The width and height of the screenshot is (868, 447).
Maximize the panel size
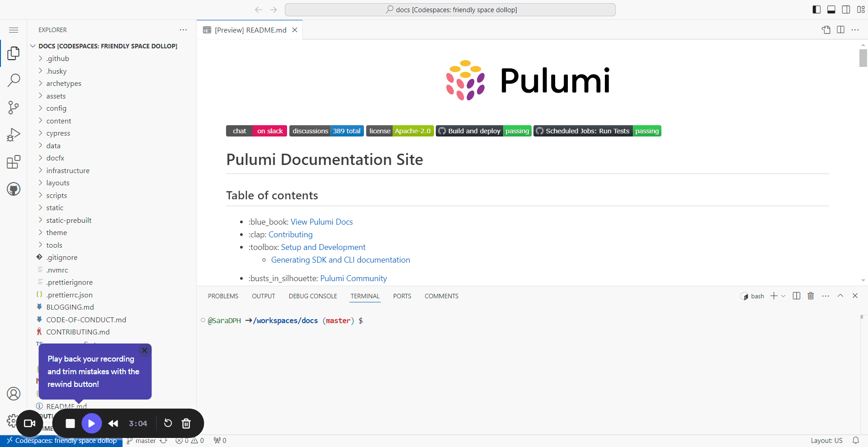pos(840,296)
